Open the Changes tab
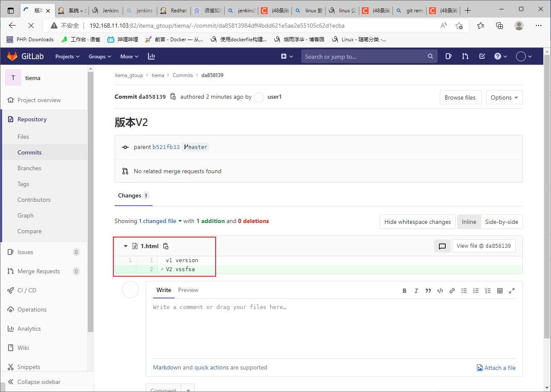 [x=133, y=196]
